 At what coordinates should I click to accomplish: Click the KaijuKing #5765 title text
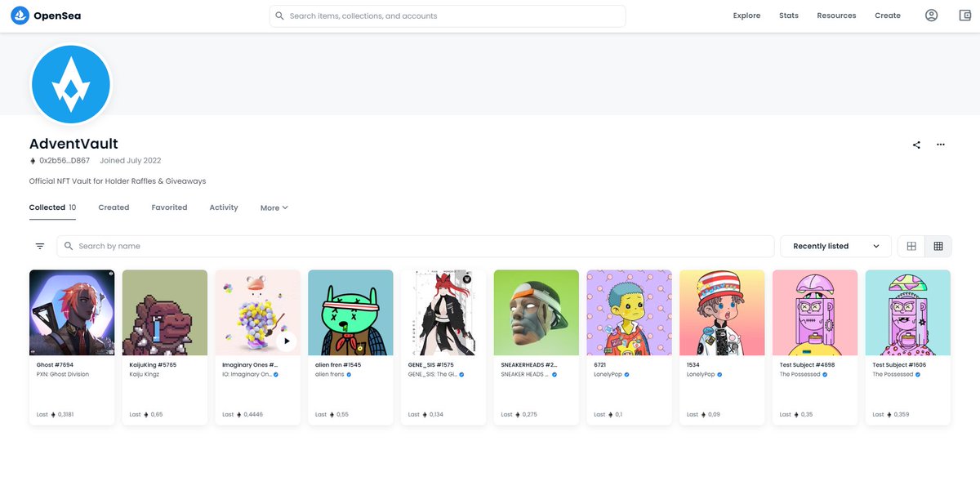coord(153,364)
